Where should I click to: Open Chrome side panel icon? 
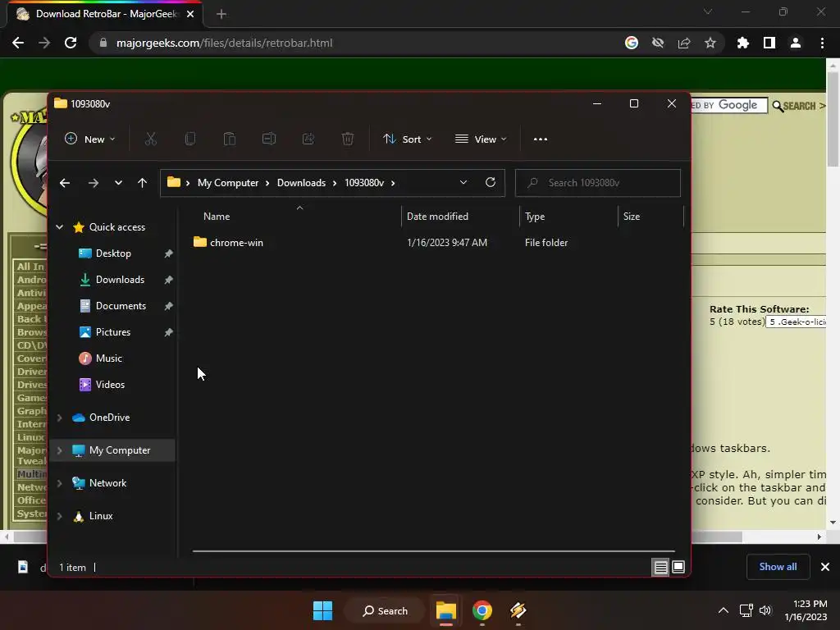[x=769, y=43]
